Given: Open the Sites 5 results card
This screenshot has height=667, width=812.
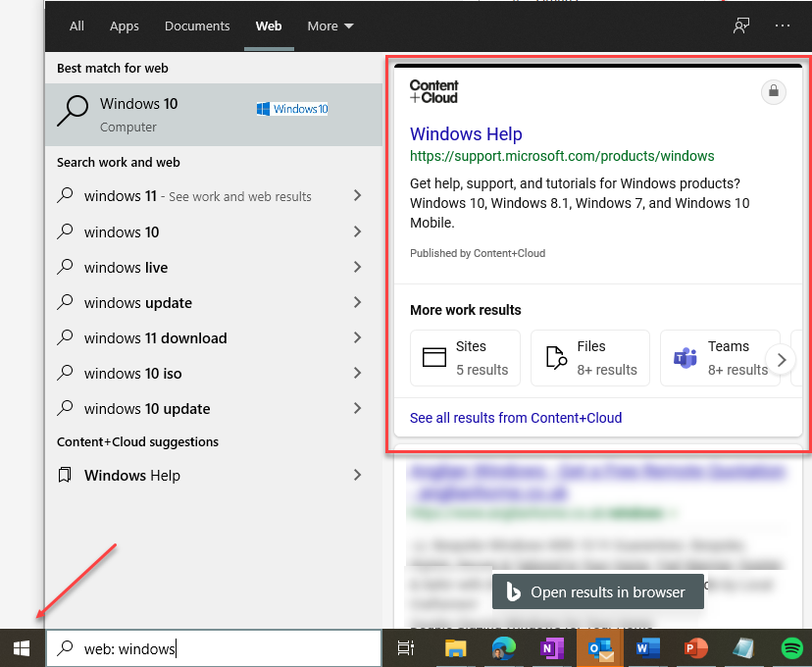Looking at the screenshot, I should coord(465,358).
